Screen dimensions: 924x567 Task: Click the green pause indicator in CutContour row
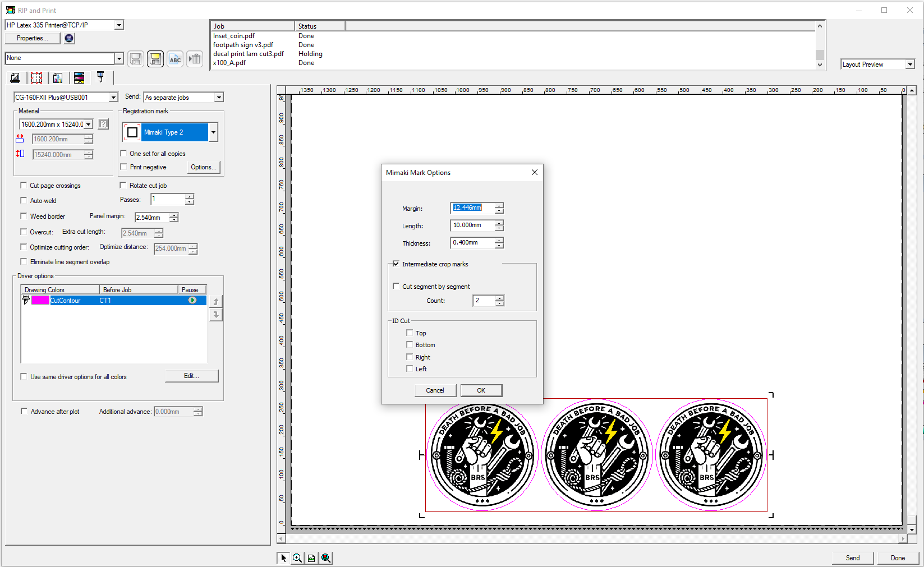tap(192, 300)
